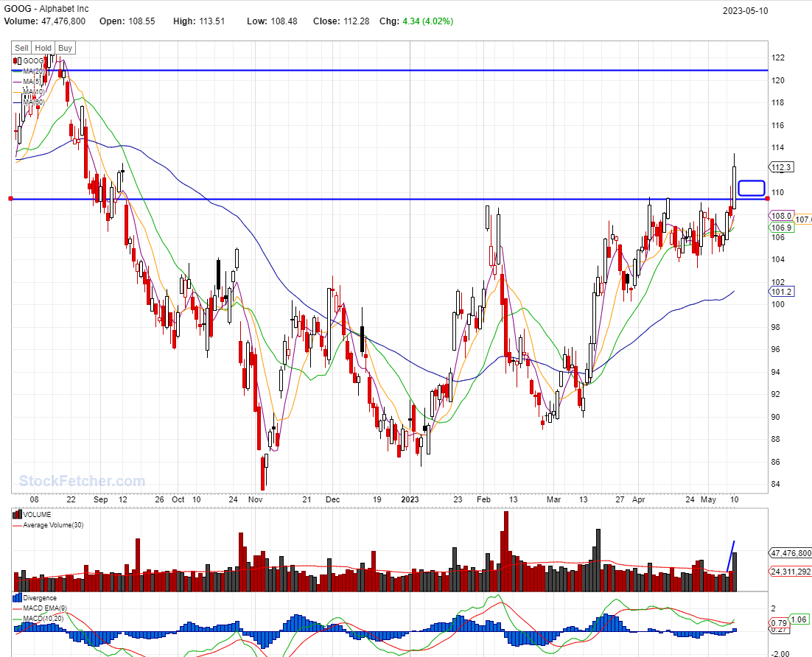Click the 24,311,292 average volume tag
The height and width of the screenshot is (657, 812).
pyautogui.click(x=791, y=572)
